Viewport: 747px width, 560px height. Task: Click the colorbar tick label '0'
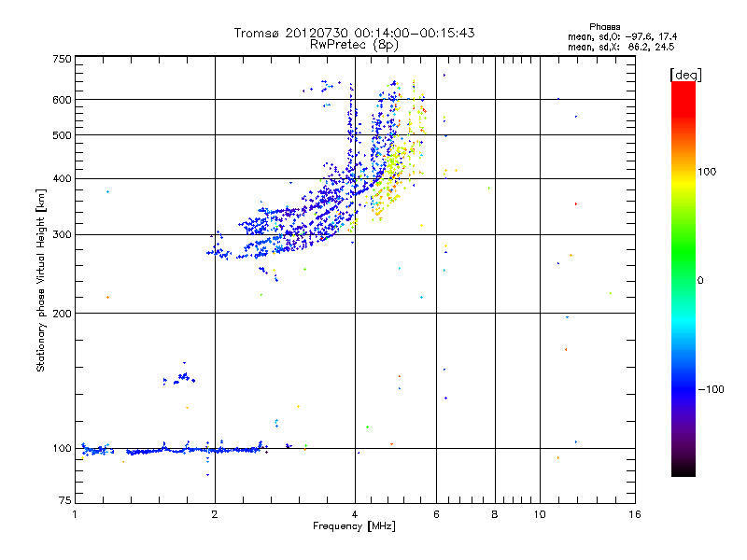click(700, 280)
